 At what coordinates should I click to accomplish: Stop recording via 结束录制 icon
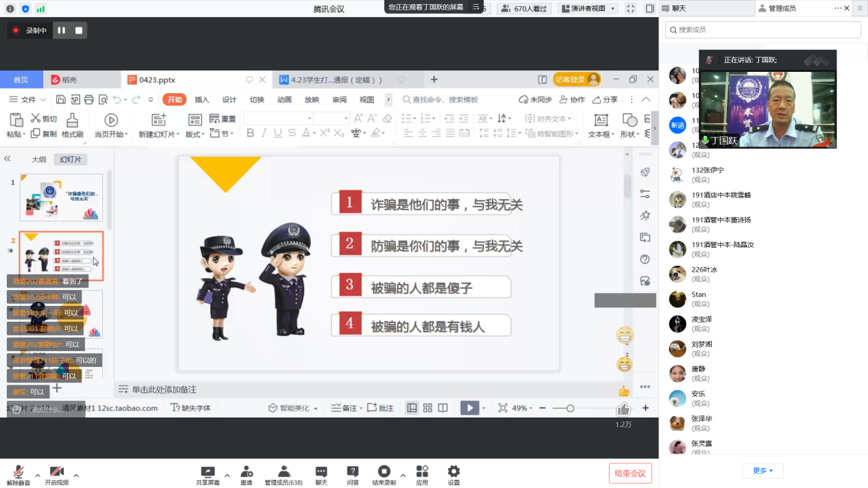click(x=384, y=472)
